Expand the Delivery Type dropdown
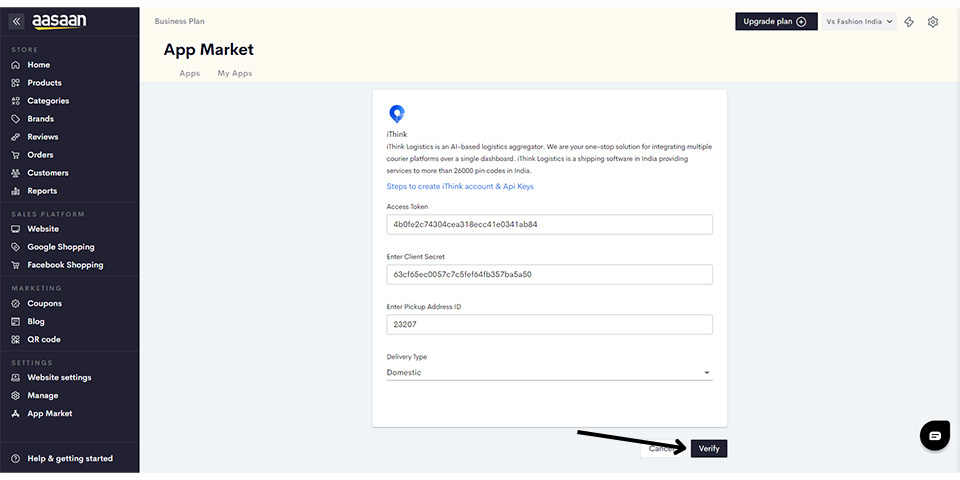The height and width of the screenshot is (480, 960). click(x=549, y=372)
